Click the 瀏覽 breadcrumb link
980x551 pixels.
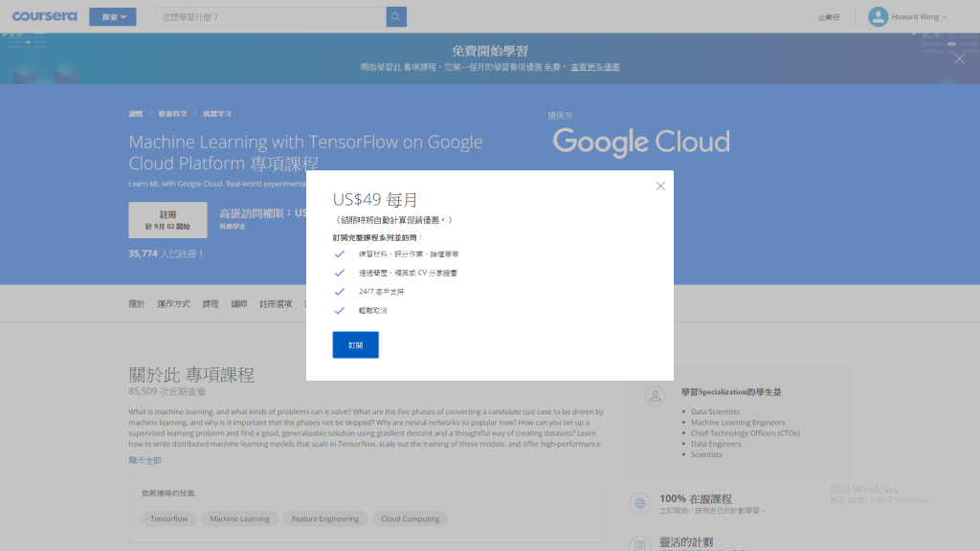(x=136, y=114)
